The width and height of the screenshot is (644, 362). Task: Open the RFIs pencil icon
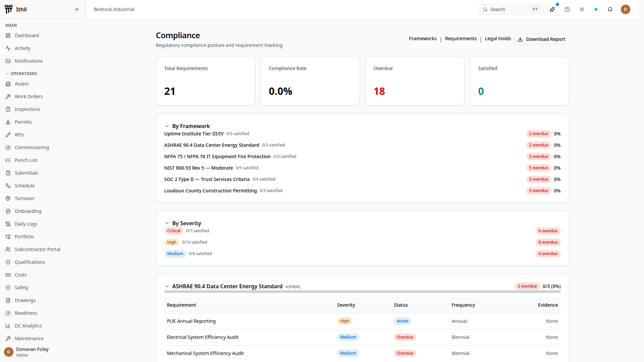[8, 135]
